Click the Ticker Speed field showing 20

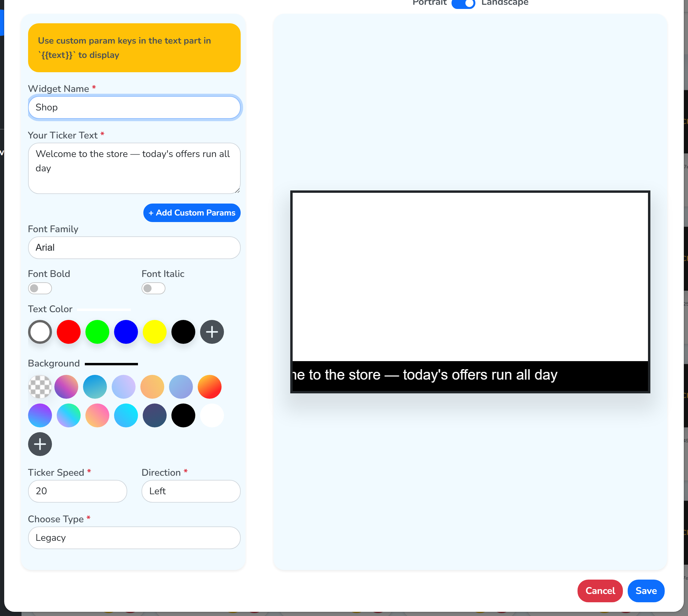tap(78, 491)
